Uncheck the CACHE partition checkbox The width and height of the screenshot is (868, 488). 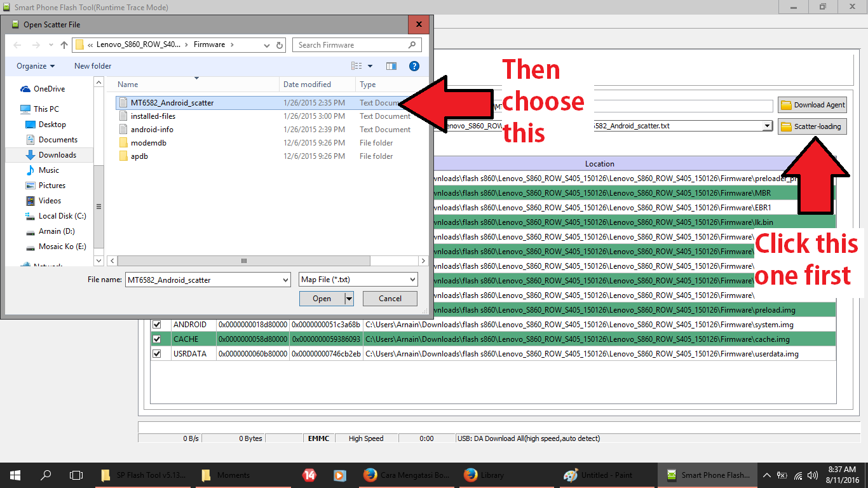click(x=157, y=339)
